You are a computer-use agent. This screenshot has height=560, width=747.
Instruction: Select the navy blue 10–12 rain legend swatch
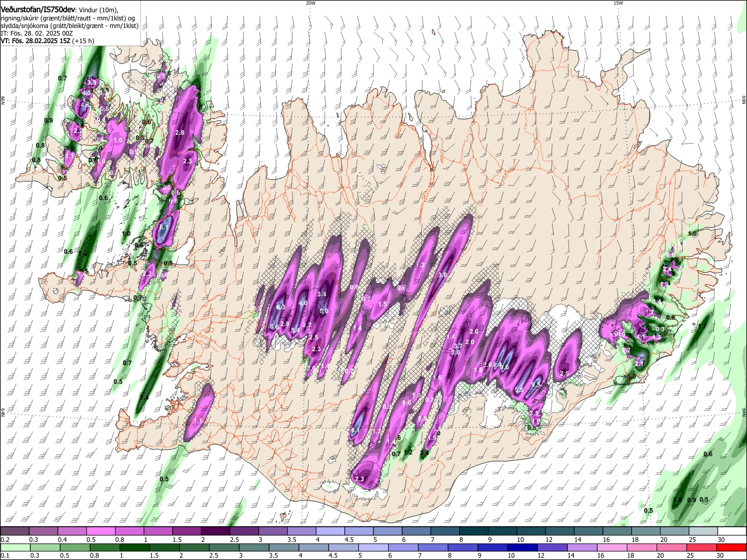point(522,547)
